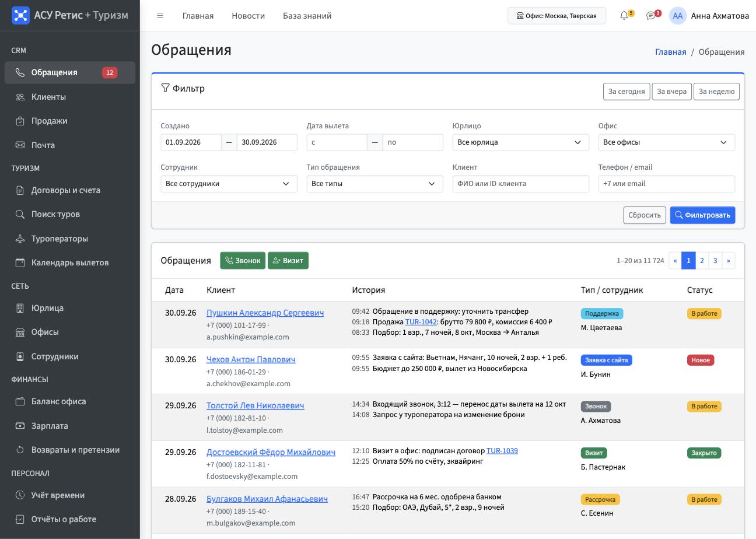Toggle the sidebar with the hamburger icon

(160, 16)
